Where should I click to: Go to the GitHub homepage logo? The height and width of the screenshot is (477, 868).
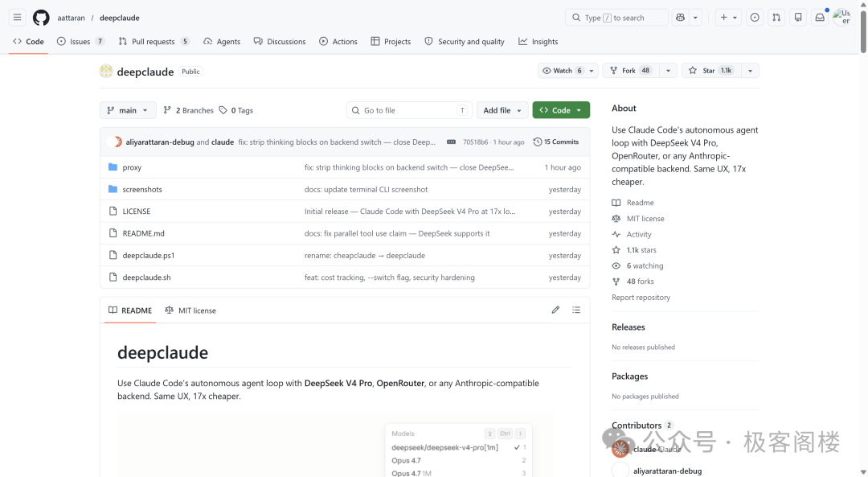point(41,18)
